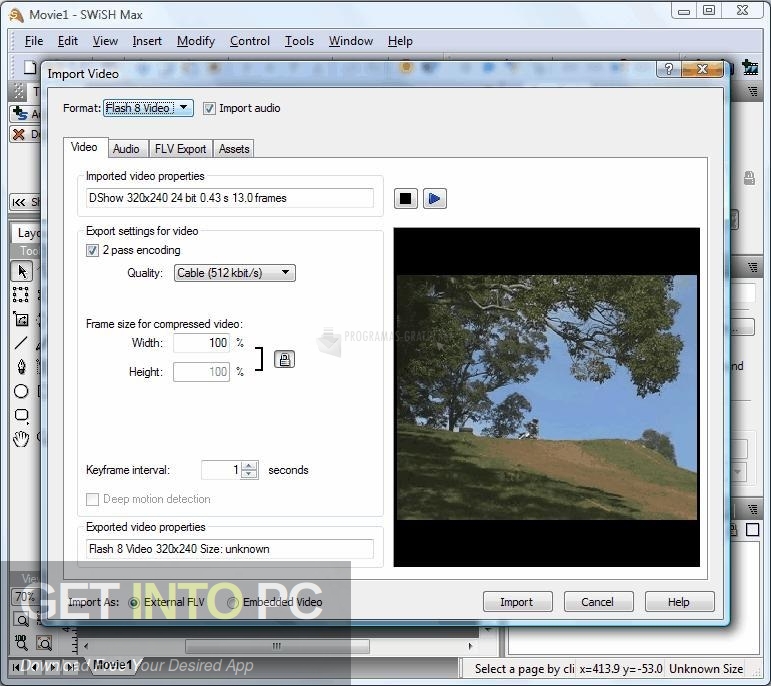
Task: Click the Exported video properties field
Action: pyautogui.click(x=230, y=549)
